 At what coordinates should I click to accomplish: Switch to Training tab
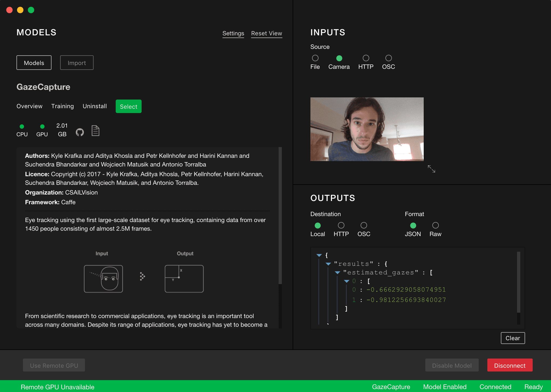(x=62, y=107)
